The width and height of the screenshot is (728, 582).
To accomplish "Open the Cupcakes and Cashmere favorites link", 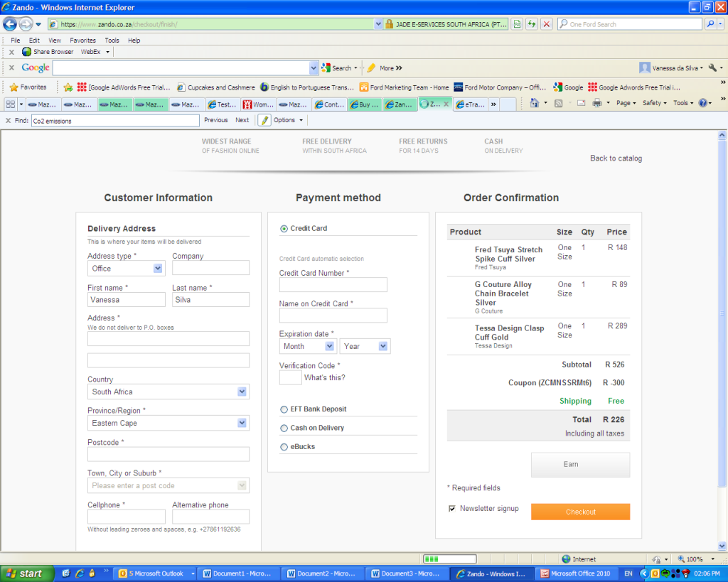I will pos(216,87).
